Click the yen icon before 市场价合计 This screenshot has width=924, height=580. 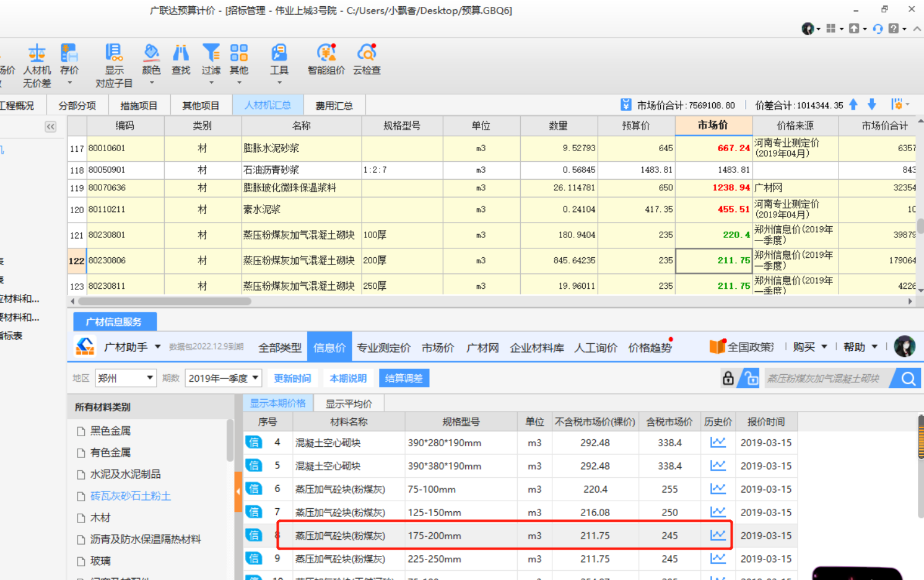point(626,105)
